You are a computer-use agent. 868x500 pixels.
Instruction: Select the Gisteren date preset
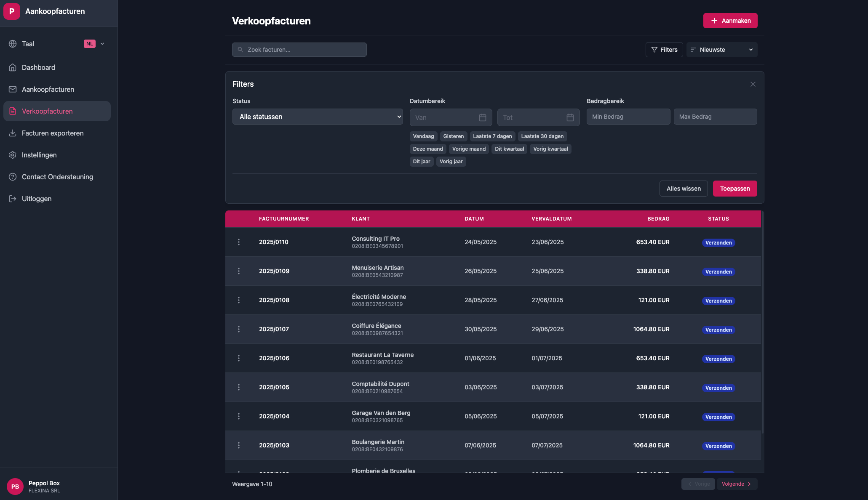click(x=454, y=136)
